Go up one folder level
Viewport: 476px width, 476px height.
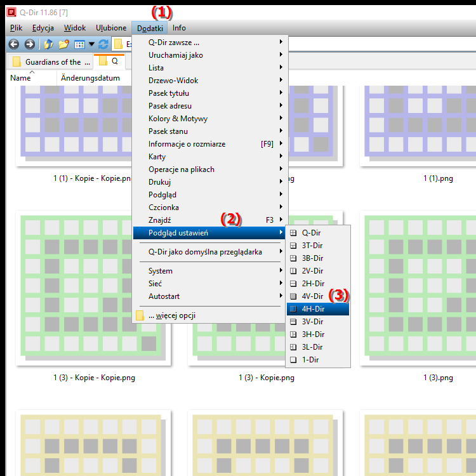(x=48, y=44)
